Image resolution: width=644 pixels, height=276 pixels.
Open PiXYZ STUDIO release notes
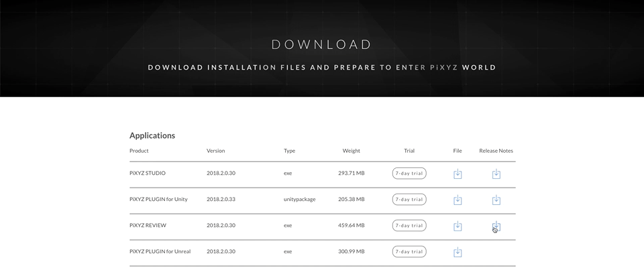coord(496,174)
